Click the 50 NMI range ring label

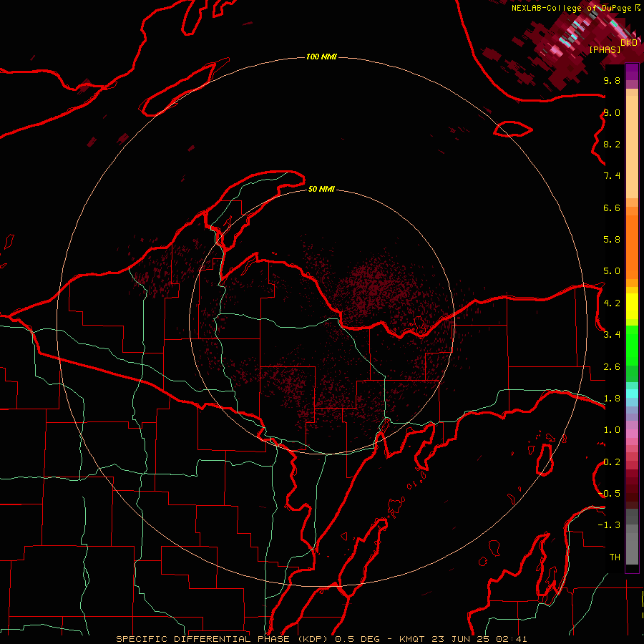click(321, 189)
